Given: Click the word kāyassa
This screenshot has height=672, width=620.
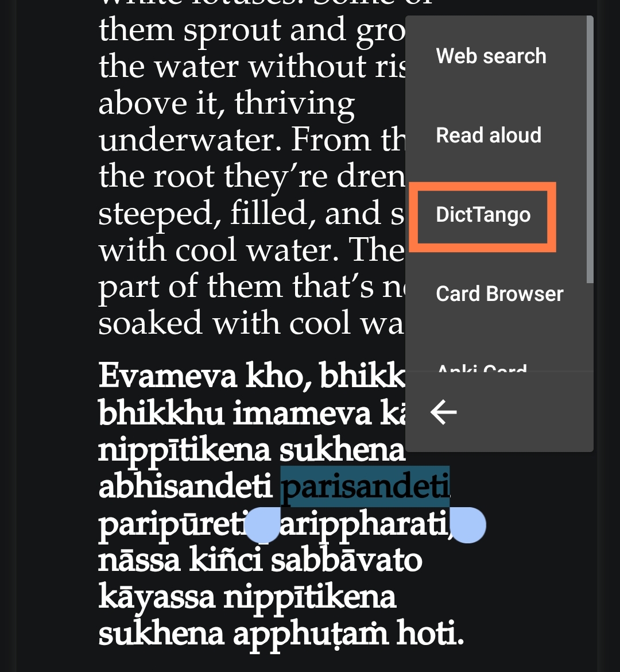Looking at the screenshot, I should (x=156, y=597).
